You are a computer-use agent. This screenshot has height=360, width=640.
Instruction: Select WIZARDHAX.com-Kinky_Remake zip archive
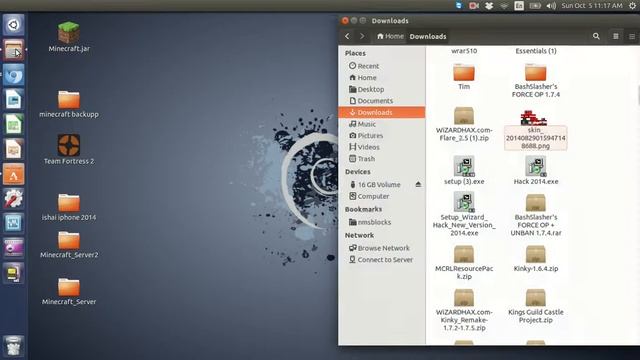coord(464,310)
